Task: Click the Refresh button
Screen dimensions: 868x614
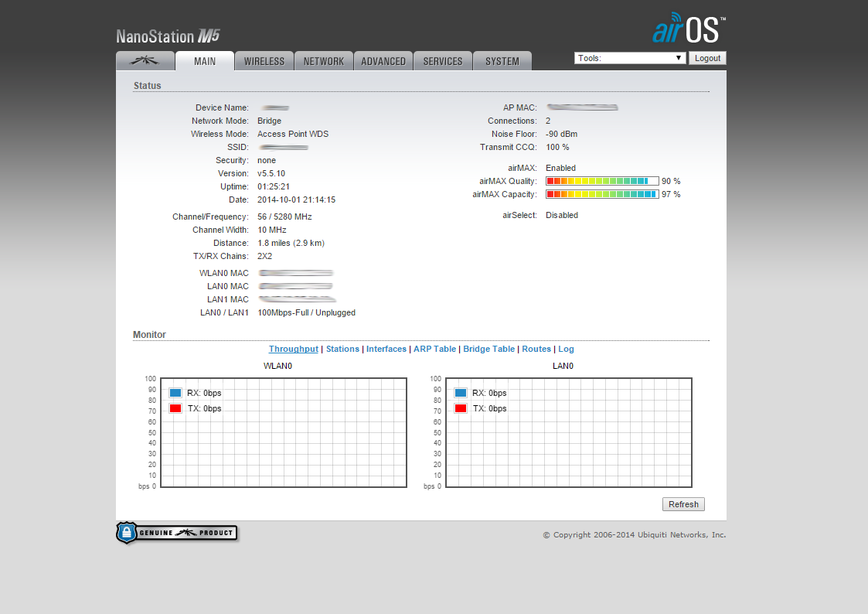Action: coord(684,504)
